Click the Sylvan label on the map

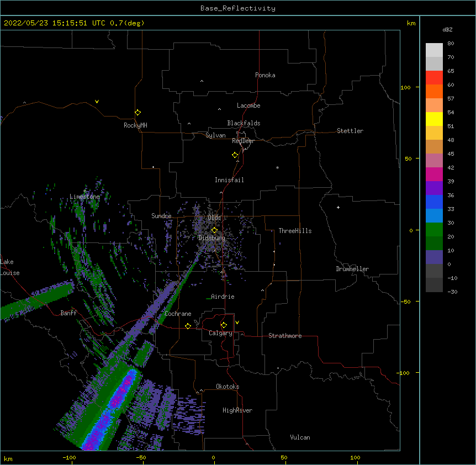(x=215, y=135)
